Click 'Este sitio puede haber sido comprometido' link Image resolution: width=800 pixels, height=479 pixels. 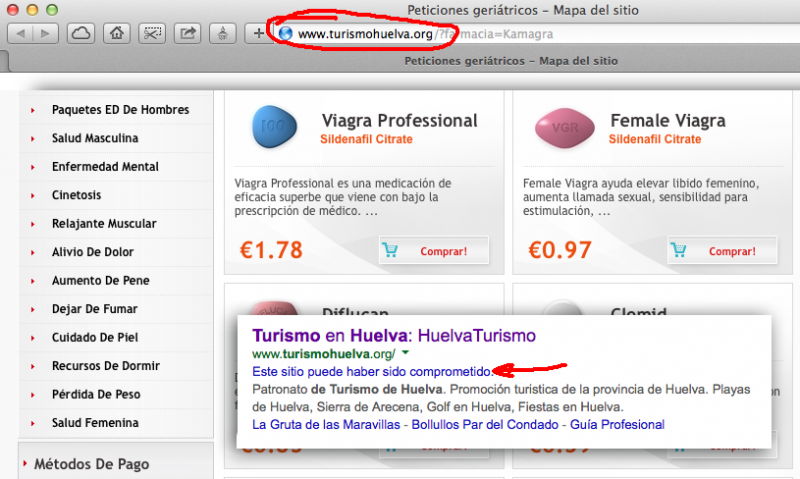pos(372,372)
